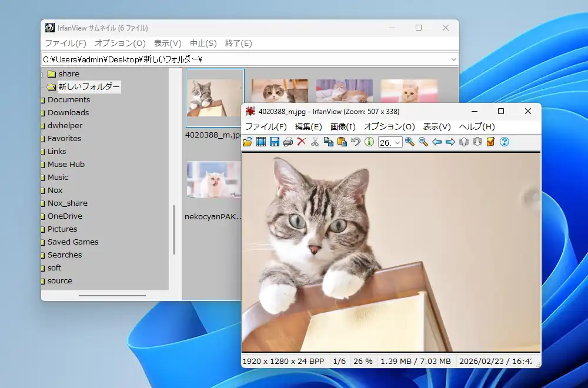Click the Open file folder icon

click(248, 142)
